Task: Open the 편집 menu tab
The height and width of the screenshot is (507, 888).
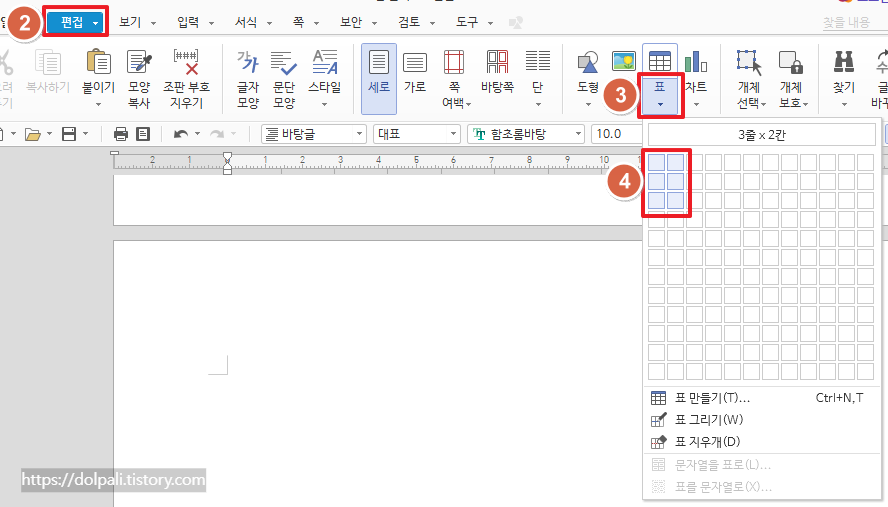Action: point(76,23)
